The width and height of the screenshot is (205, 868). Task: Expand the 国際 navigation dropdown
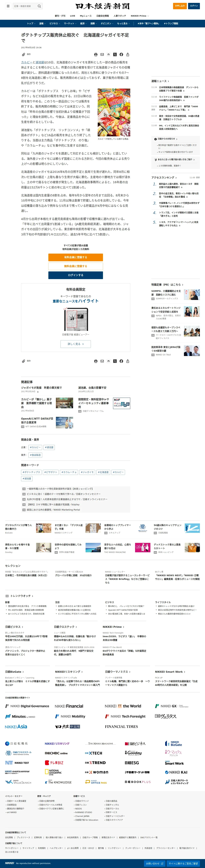94,24
